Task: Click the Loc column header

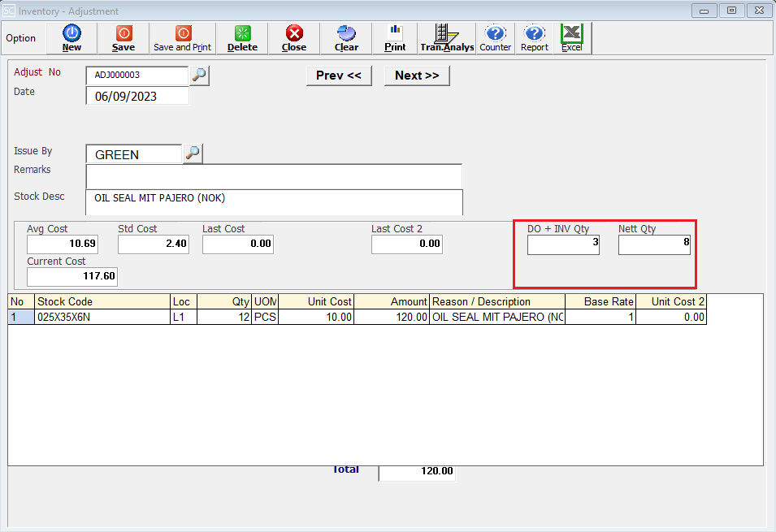Action: click(184, 302)
